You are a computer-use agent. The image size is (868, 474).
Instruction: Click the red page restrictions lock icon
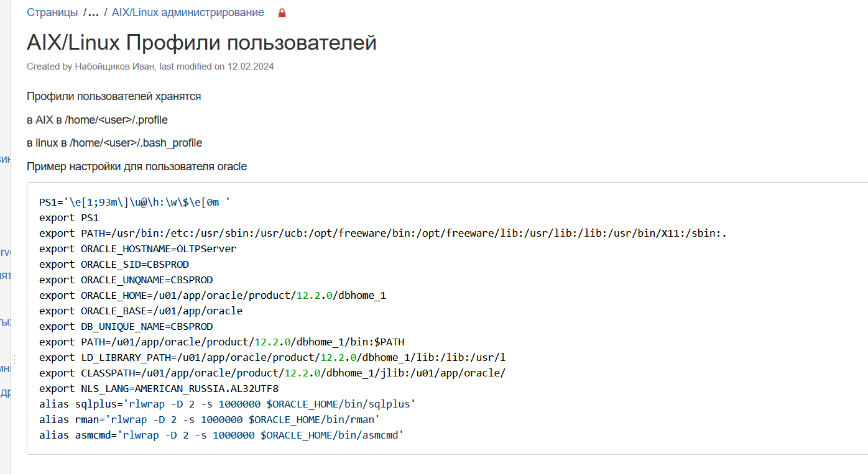(282, 13)
